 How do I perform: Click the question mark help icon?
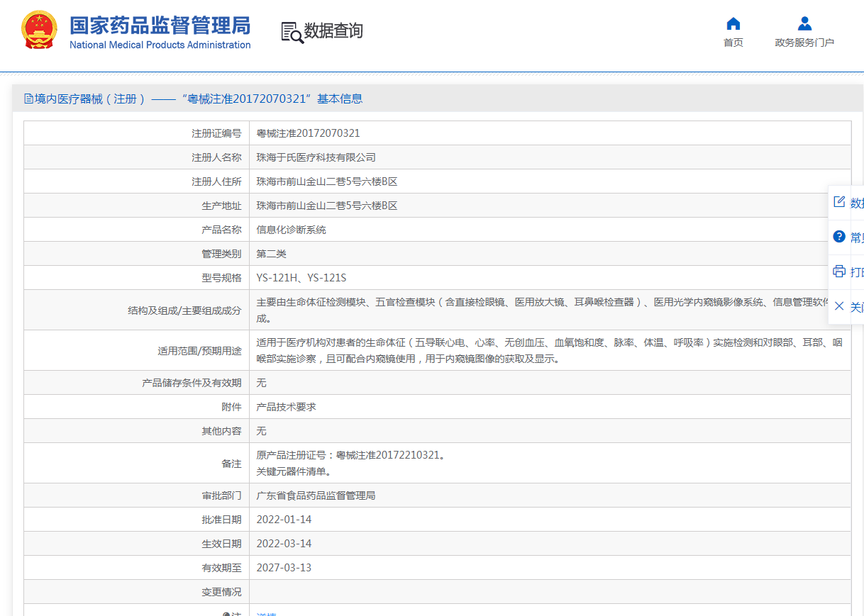point(839,237)
